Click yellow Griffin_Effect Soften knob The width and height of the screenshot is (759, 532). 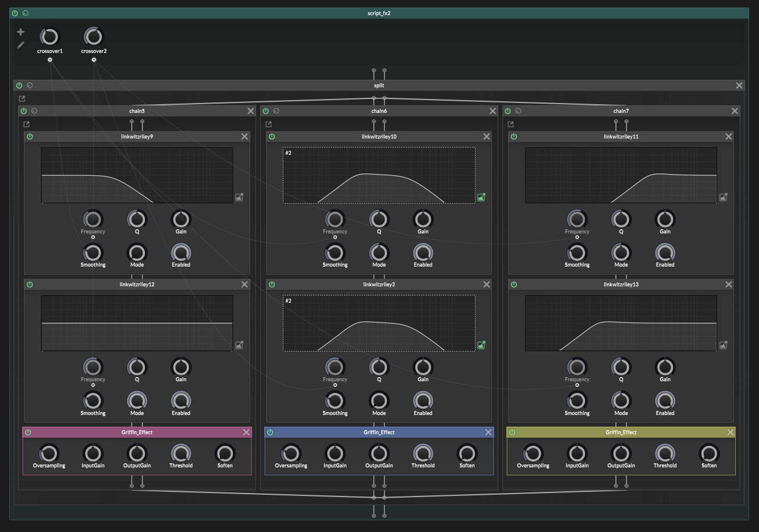tap(709, 453)
